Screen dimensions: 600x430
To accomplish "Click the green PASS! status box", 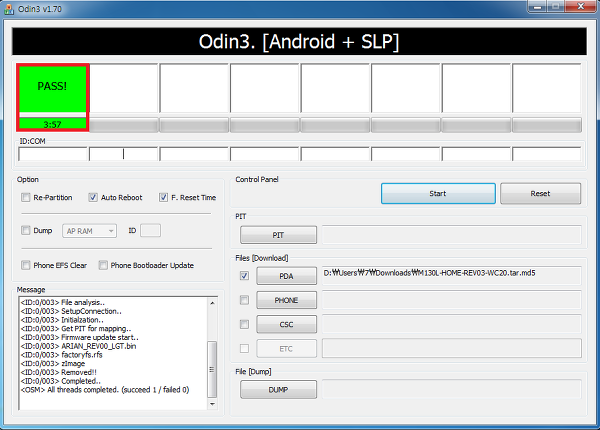I will (52, 88).
